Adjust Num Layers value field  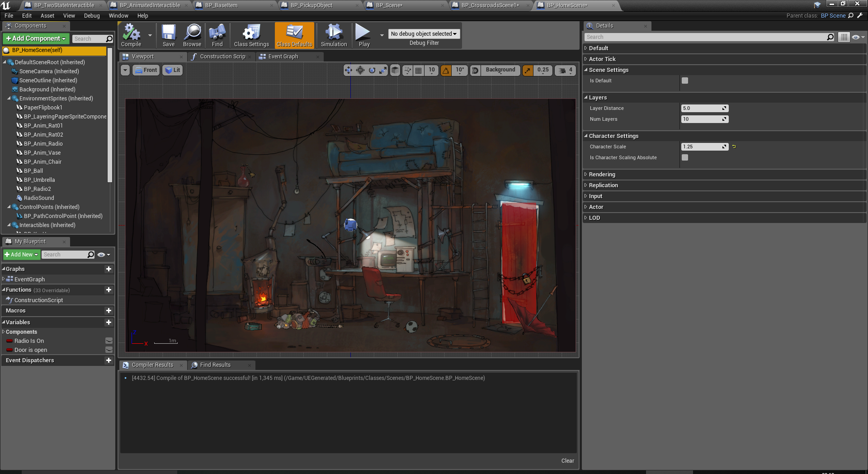pyautogui.click(x=704, y=119)
